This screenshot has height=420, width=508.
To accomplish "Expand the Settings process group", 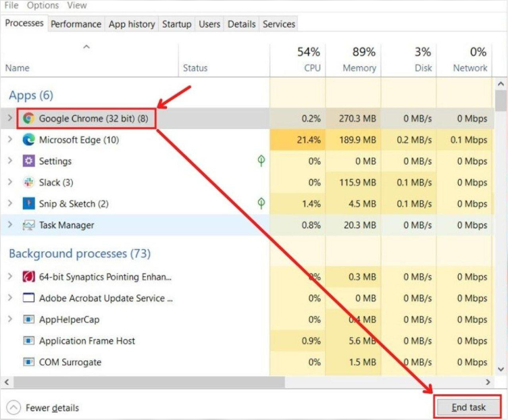I will 10,161.
